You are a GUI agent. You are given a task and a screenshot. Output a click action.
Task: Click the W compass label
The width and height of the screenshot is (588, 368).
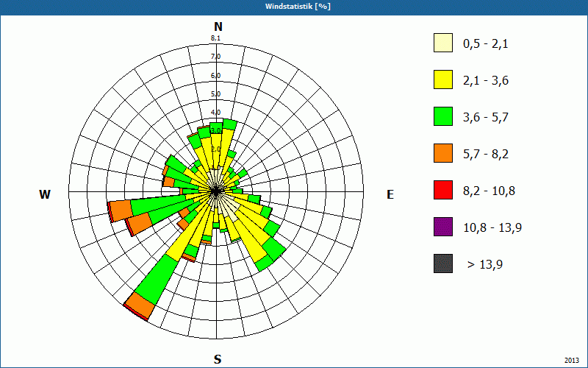45,194
